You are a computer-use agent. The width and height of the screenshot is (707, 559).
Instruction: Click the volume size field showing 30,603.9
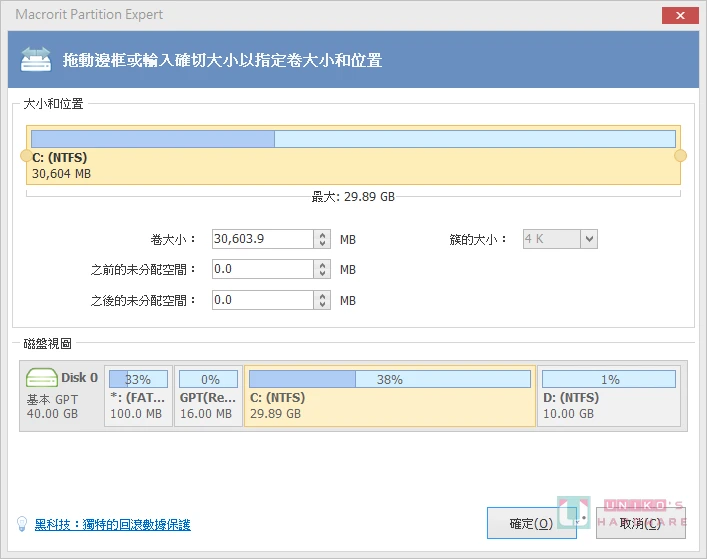(263, 239)
